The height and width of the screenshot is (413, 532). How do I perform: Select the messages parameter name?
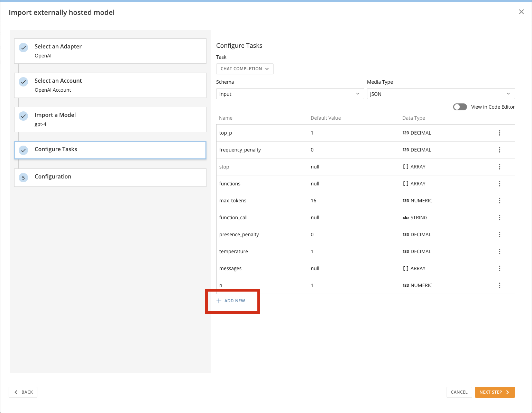click(230, 268)
